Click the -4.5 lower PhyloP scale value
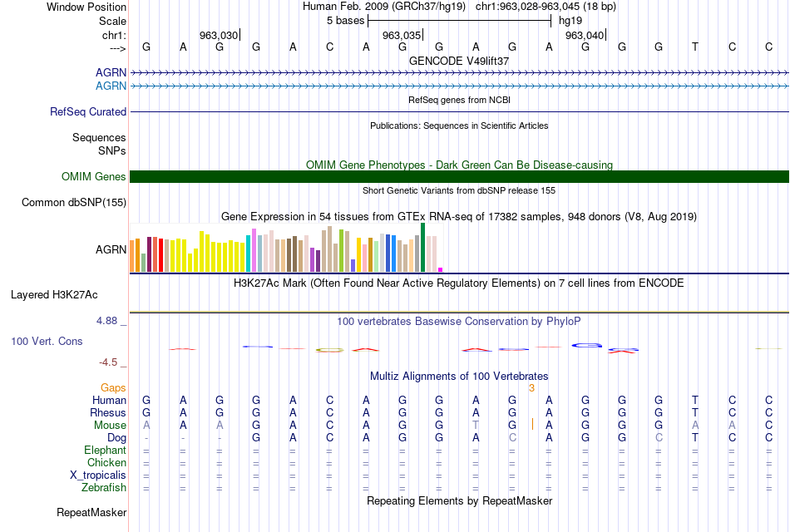The width and height of the screenshot is (790, 532). click(x=108, y=362)
